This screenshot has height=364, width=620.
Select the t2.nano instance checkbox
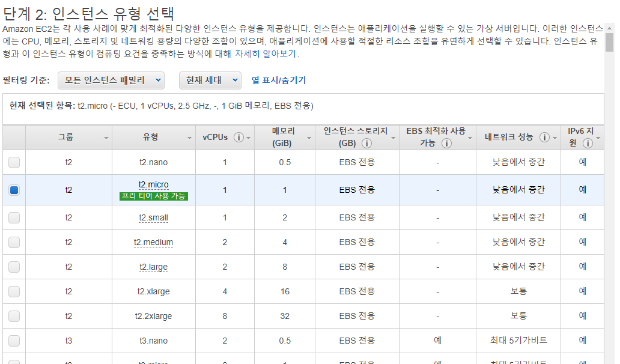coord(14,162)
